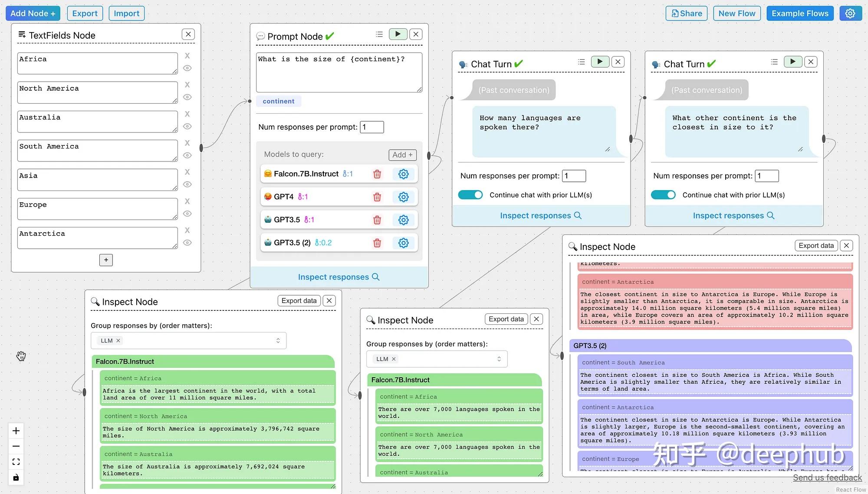Expand group-by selector in middle Inspect Node
Screen dimensions: 868x494
click(499, 359)
